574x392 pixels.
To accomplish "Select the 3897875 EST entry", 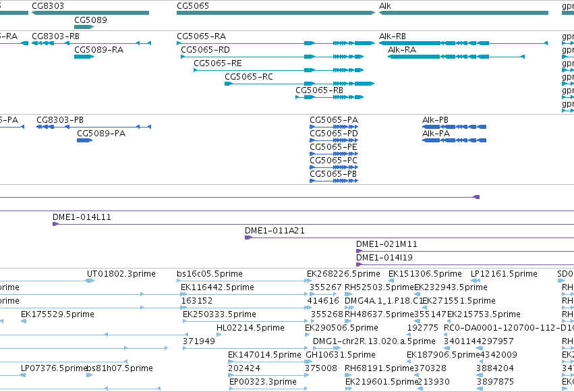I will click(495, 382).
